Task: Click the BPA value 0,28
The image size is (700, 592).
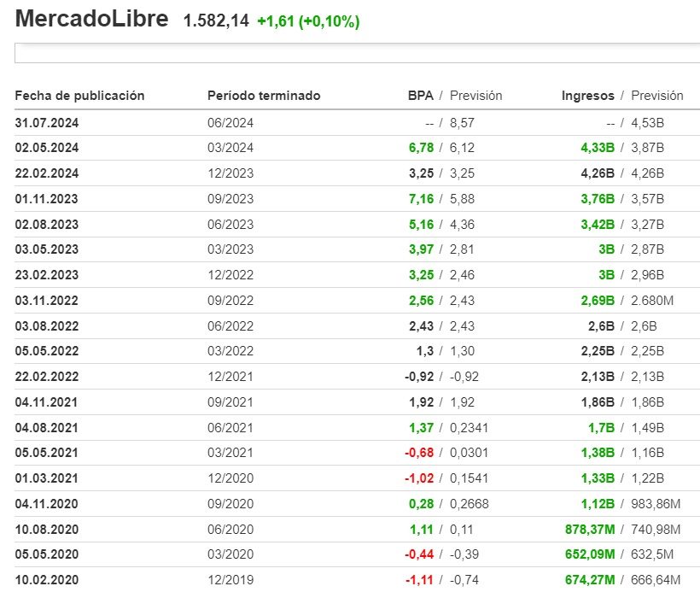Action: click(421, 504)
